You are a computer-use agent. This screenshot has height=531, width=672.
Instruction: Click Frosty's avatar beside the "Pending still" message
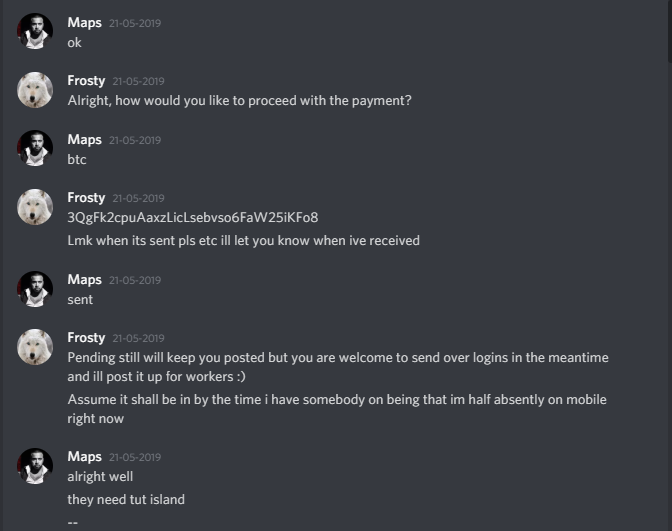[35, 347]
